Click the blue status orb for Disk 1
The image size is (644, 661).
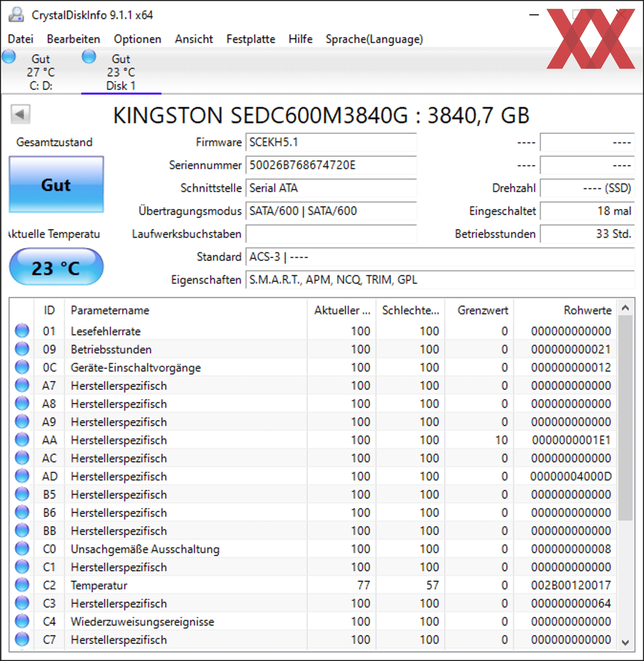click(89, 56)
